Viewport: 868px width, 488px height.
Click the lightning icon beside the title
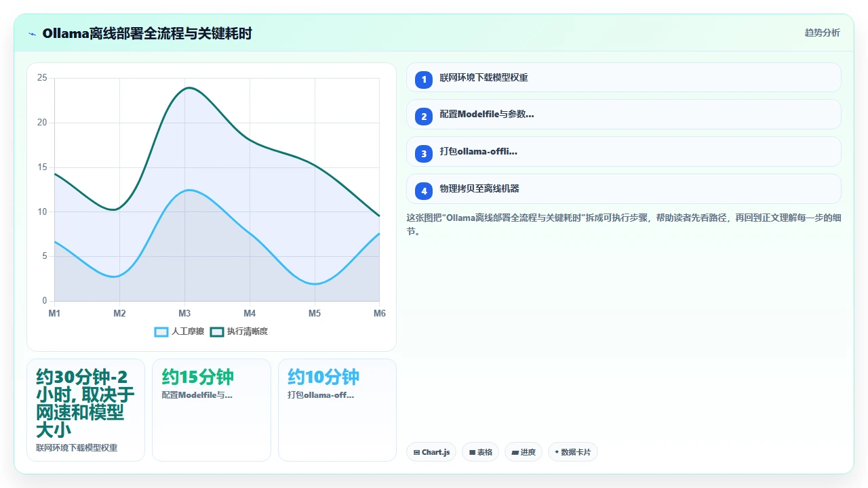32,33
